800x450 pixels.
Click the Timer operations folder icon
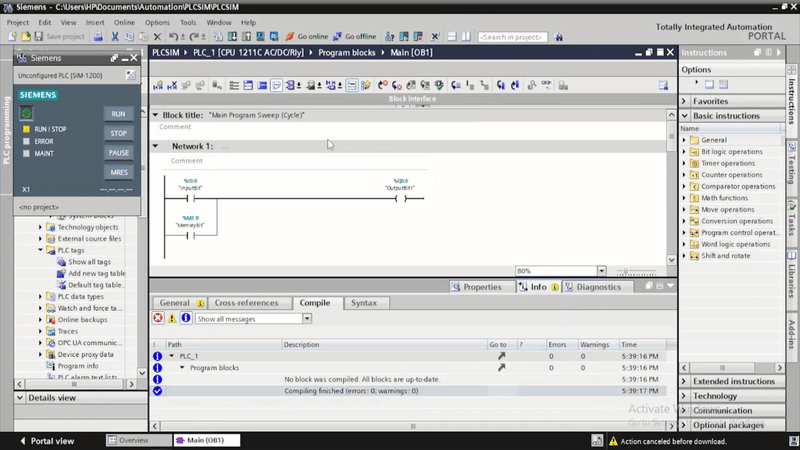click(x=694, y=163)
